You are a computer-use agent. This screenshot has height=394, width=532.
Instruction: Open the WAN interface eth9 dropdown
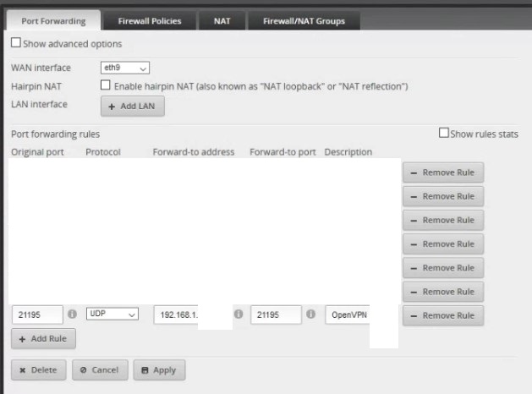point(125,68)
